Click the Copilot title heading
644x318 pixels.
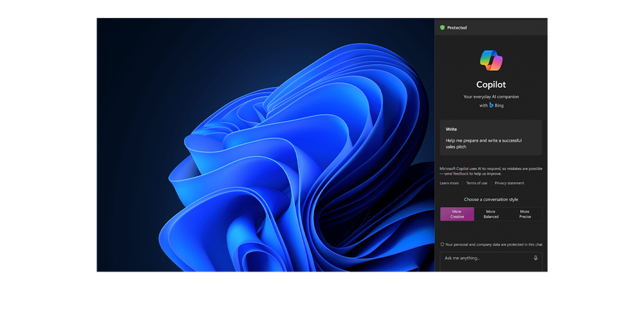coord(491,85)
